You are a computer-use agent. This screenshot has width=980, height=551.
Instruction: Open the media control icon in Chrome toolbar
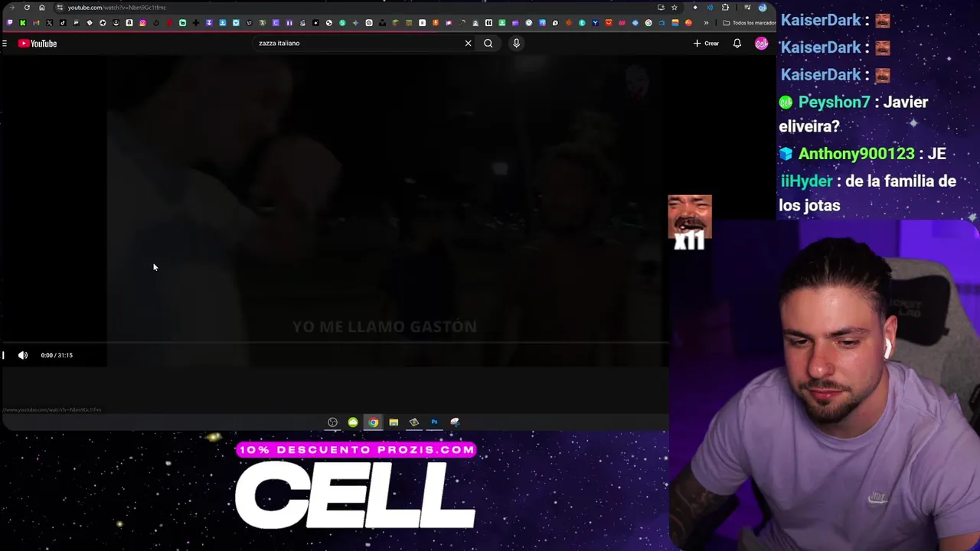click(746, 8)
